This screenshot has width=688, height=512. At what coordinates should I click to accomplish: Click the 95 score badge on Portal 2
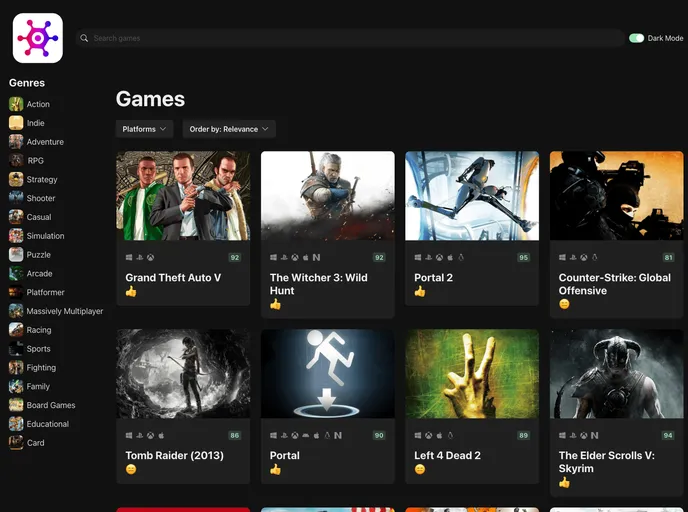tap(523, 258)
